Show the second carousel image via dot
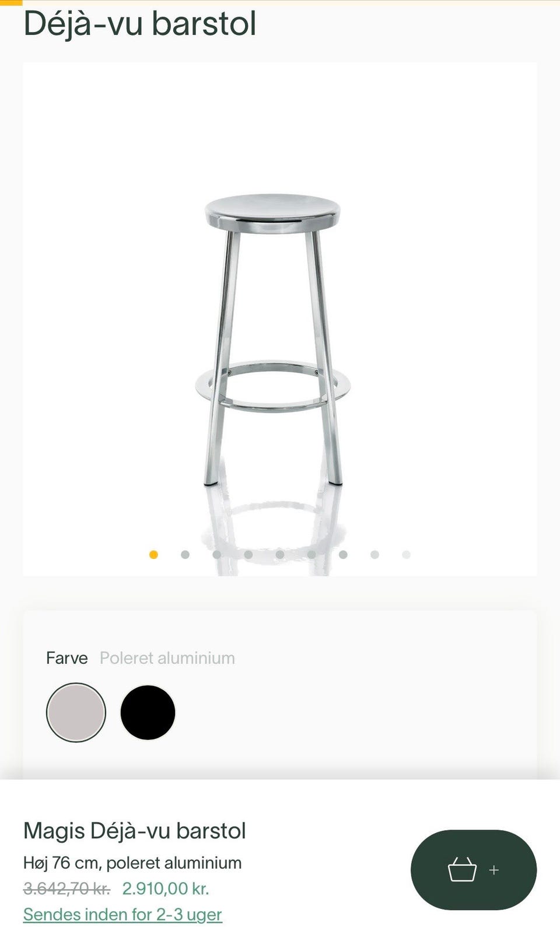This screenshot has height=927, width=560. (185, 555)
